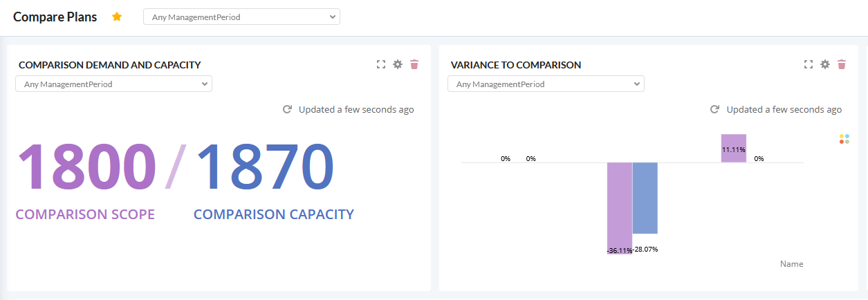
Task: Refresh the Variance to Comparison chart
Action: click(714, 109)
